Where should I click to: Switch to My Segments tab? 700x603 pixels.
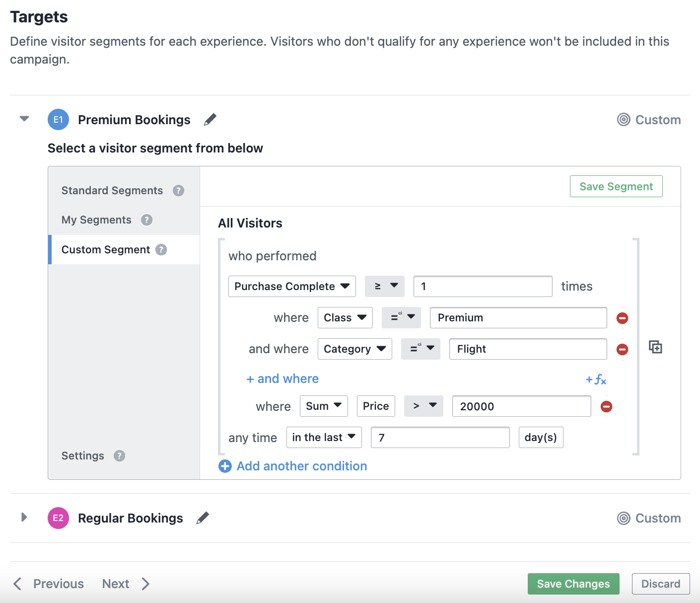click(x=96, y=220)
